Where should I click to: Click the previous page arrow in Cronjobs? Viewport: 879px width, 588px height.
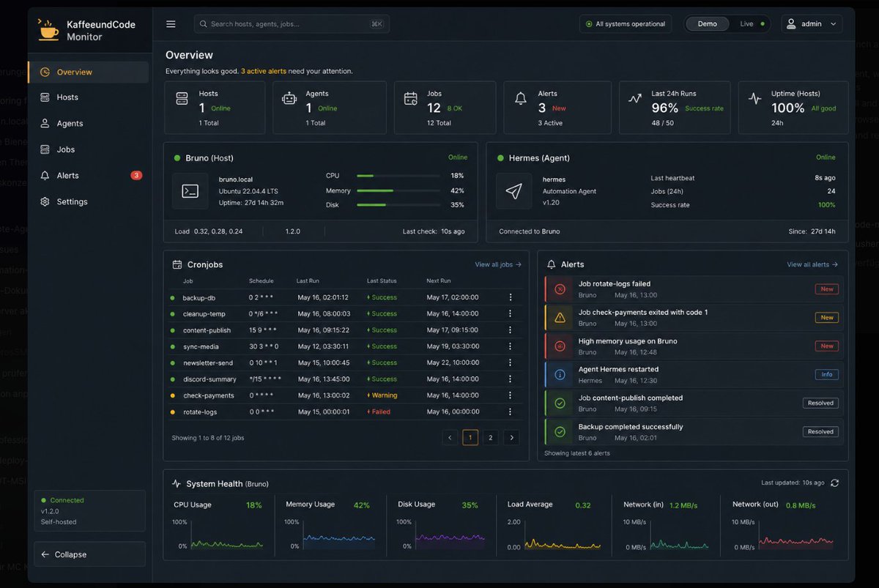click(x=450, y=438)
